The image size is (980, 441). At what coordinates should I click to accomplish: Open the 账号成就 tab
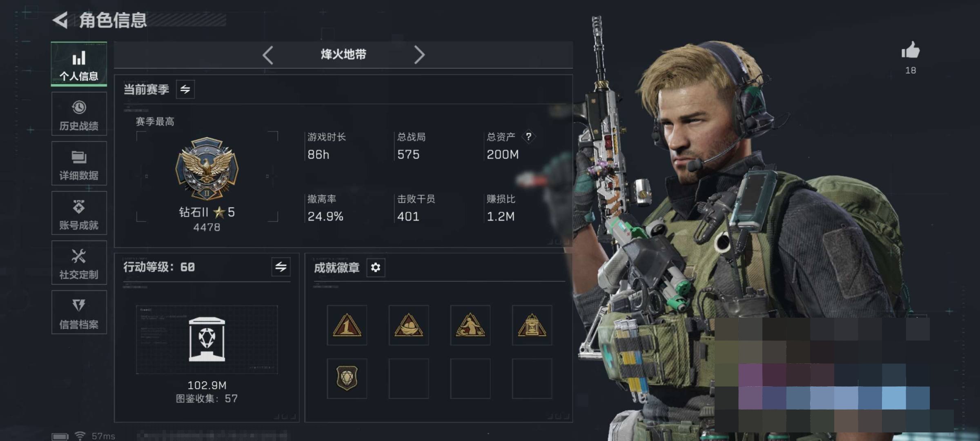click(79, 213)
